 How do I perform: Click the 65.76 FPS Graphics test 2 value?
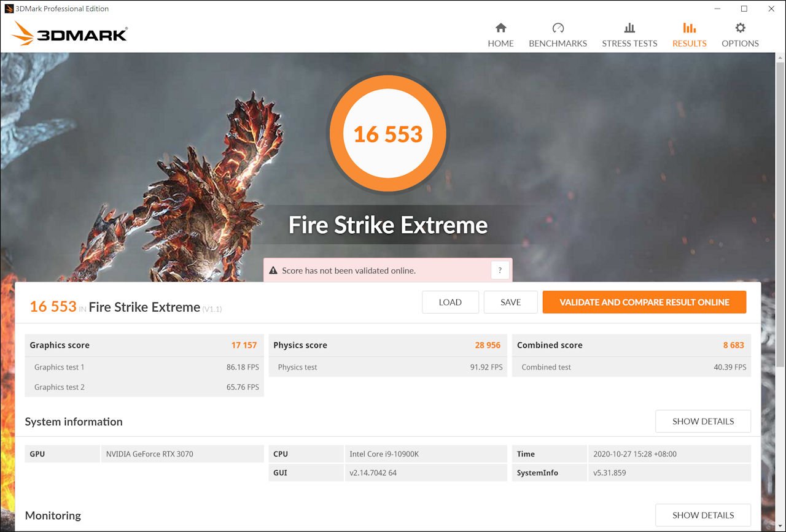243,387
